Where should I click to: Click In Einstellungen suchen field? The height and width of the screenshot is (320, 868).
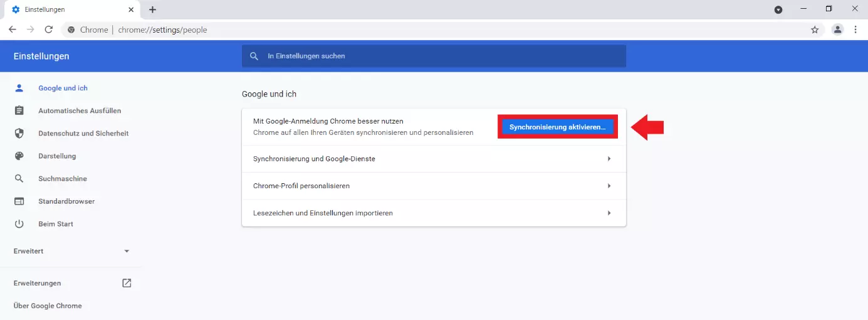point(434,56)
